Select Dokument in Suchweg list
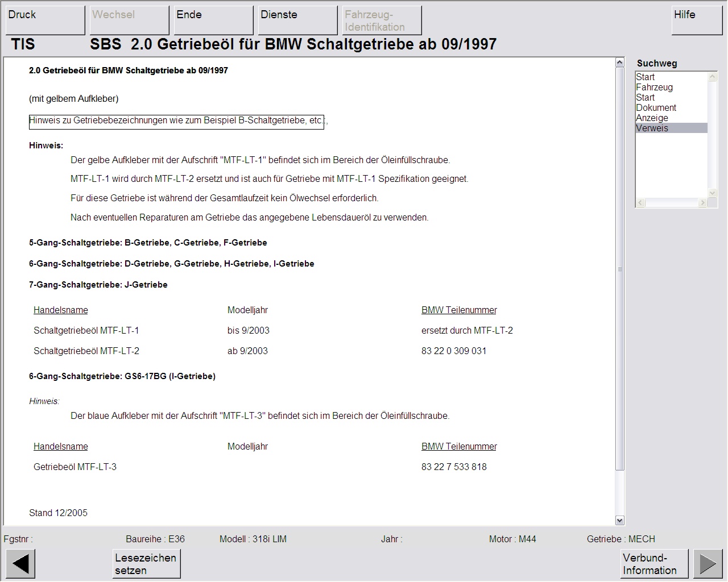This screenshot has height=582, width=728. [x=656, y=108]
